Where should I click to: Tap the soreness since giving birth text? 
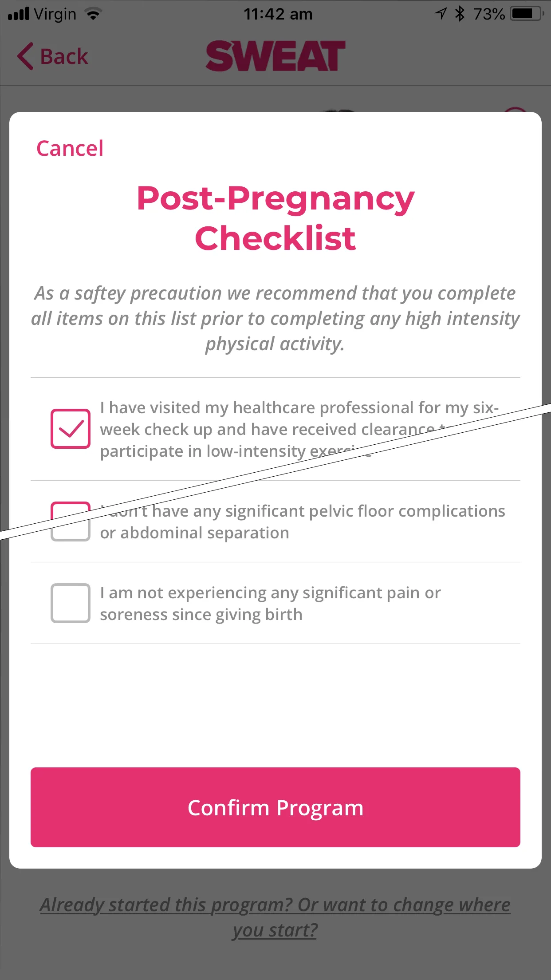[x=270, y=604]
